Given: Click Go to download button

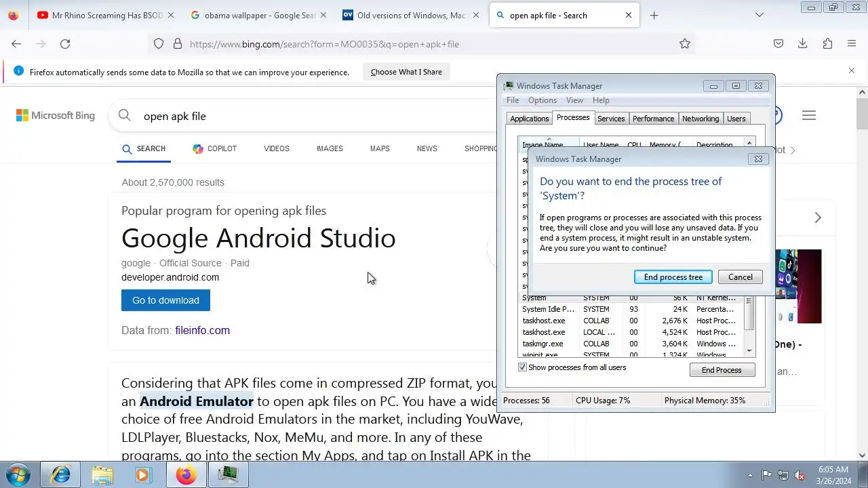Looking at the screenshot, I should pyautogui.click(x=165, y=300).
